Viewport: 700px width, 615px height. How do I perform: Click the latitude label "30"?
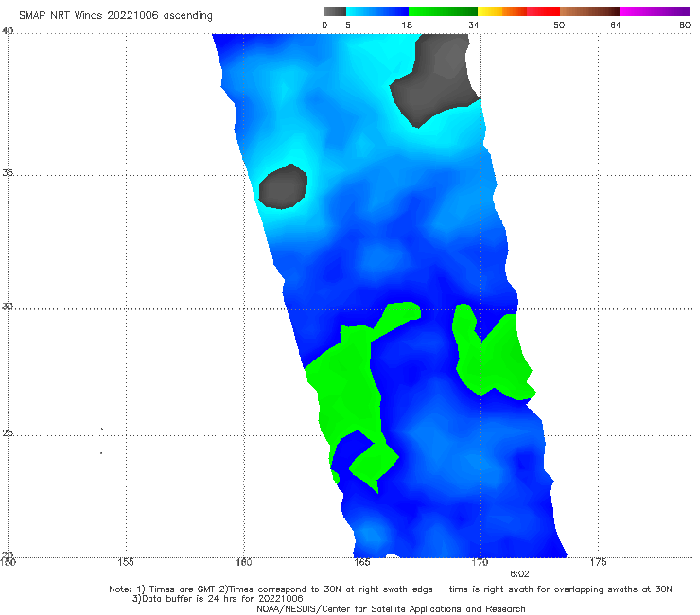pos(8,307)
